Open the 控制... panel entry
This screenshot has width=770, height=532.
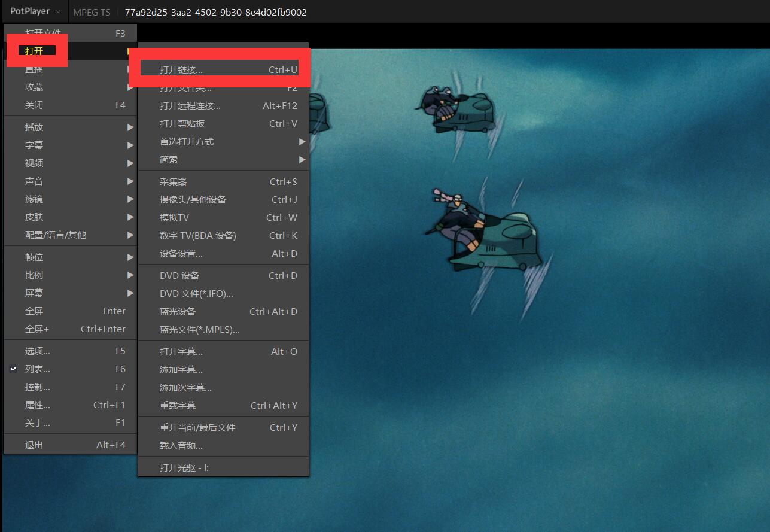pyautogui.click(x=71, y=387)
